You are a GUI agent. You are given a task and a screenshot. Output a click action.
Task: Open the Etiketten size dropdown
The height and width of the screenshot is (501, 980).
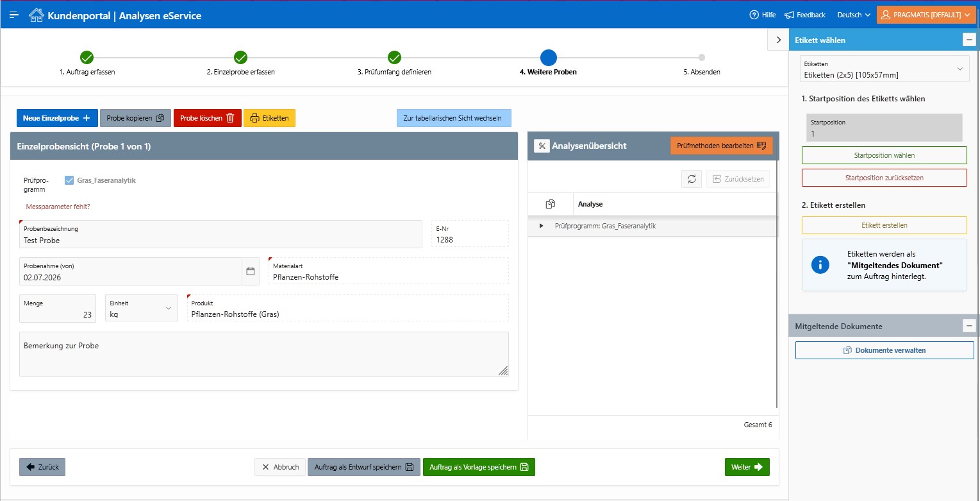pos(885,69)
